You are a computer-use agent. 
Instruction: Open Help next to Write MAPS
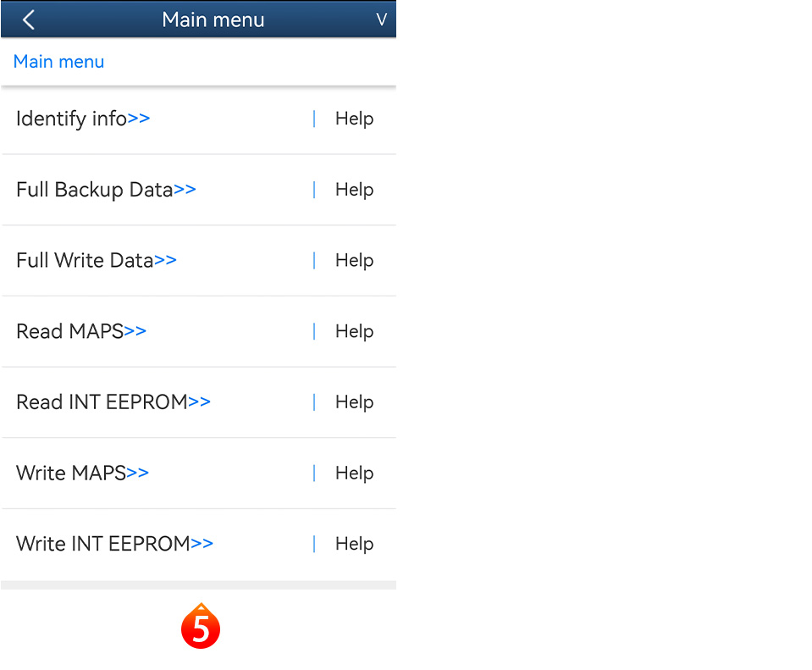(354, 473)
